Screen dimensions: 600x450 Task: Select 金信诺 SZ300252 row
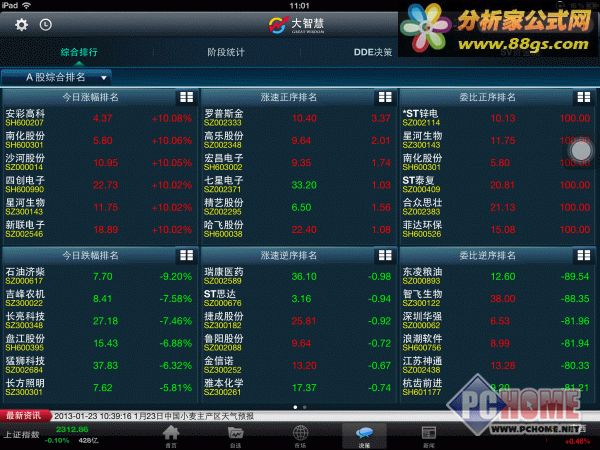[297, 365]
